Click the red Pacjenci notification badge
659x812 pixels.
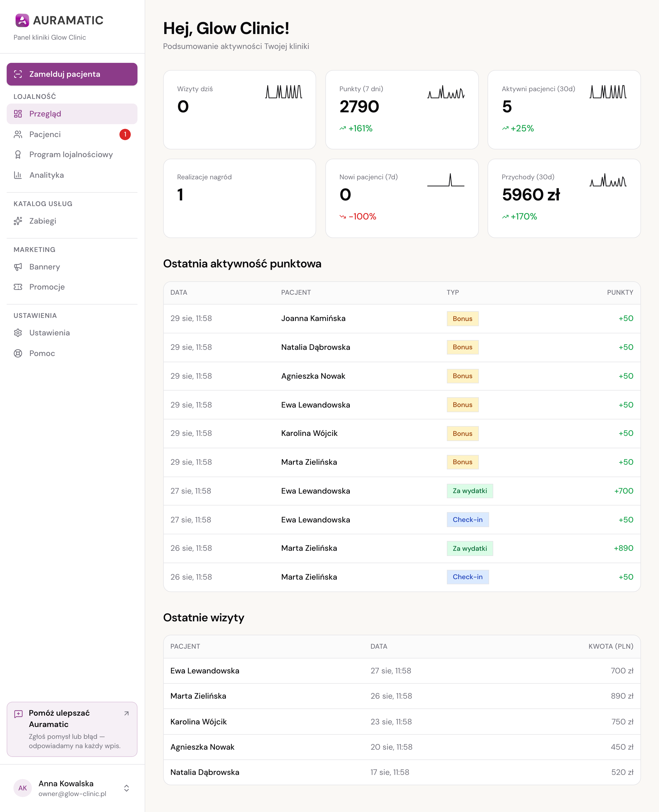coord(125,134)
